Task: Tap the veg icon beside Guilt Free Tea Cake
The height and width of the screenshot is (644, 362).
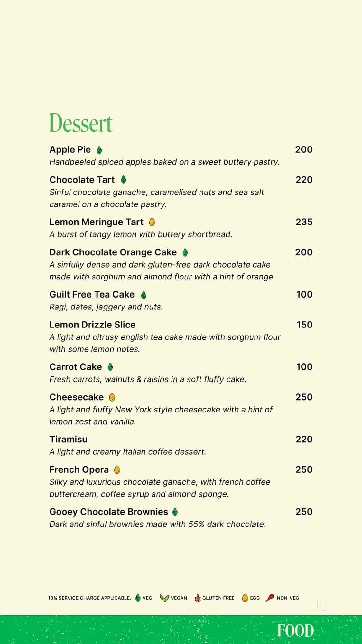Action: (x=144, y=295)
